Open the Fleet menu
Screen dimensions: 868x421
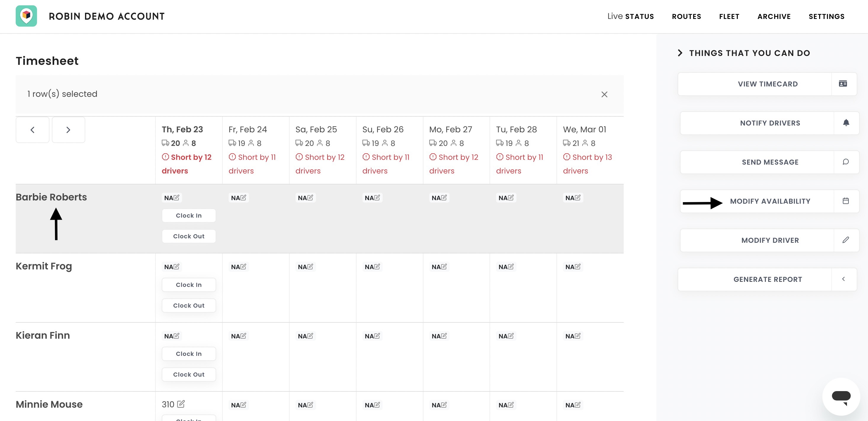[729, 16]
